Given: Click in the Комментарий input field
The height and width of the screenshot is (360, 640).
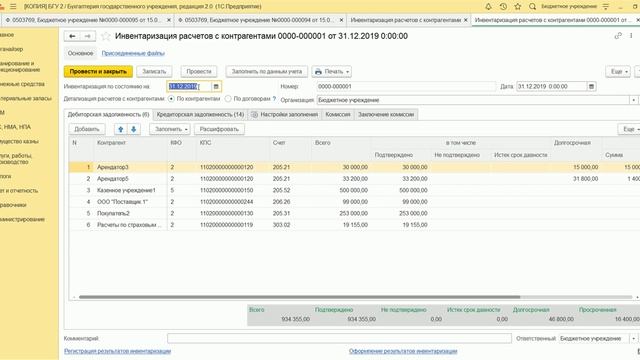Looking at the screenshot, I should [339, 338].
